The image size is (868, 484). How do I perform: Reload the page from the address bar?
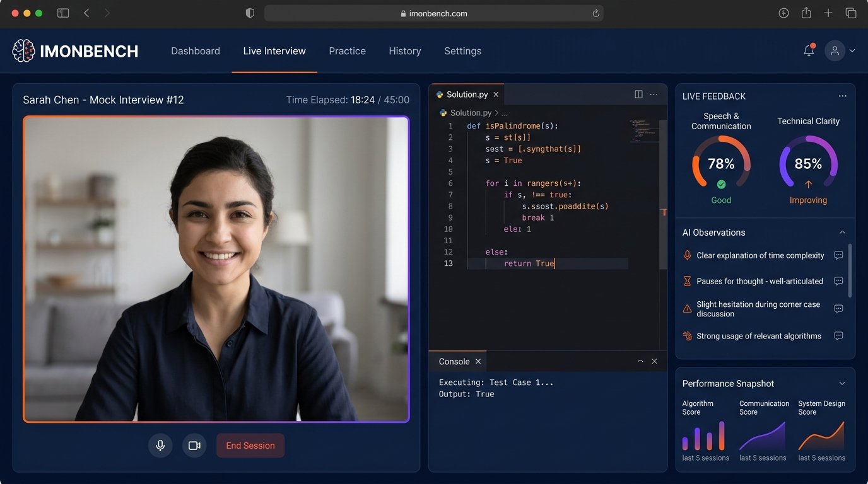(595, 13)
